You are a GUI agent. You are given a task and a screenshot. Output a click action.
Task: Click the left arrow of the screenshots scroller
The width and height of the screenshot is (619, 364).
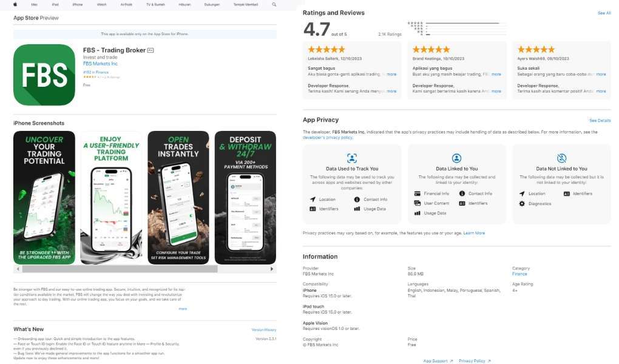tap(18, 269)
